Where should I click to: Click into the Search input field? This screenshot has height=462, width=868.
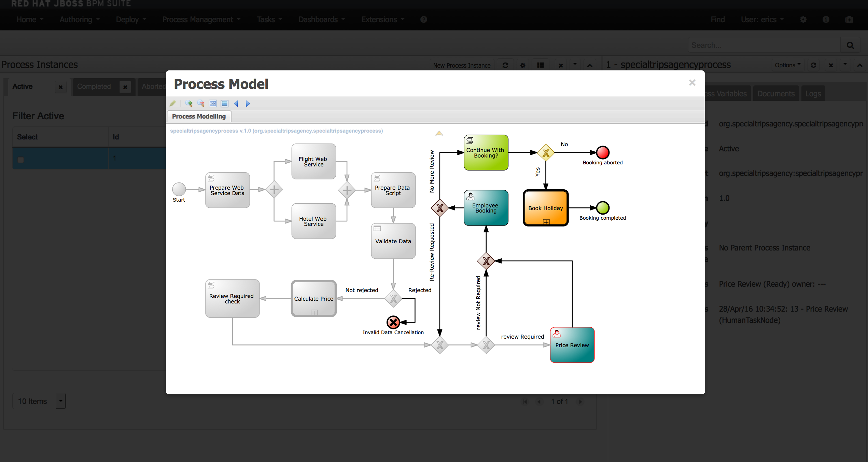(x=764, y=45)
